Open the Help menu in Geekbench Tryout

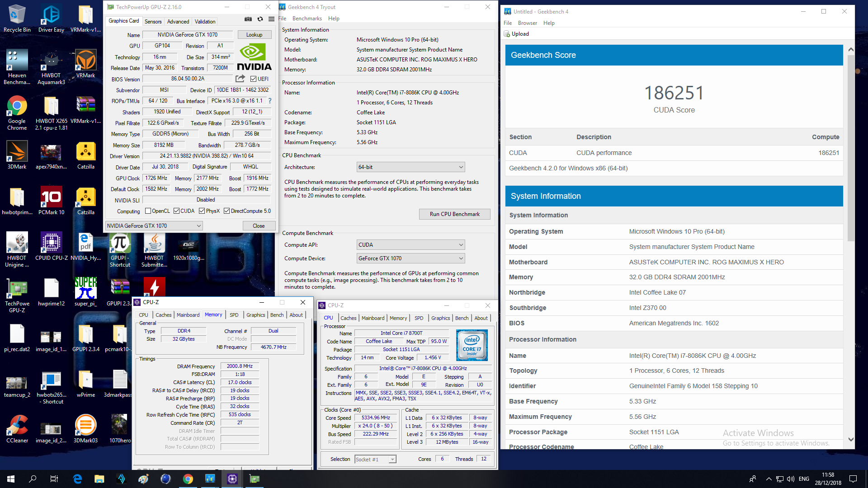(x=334, y=19)
